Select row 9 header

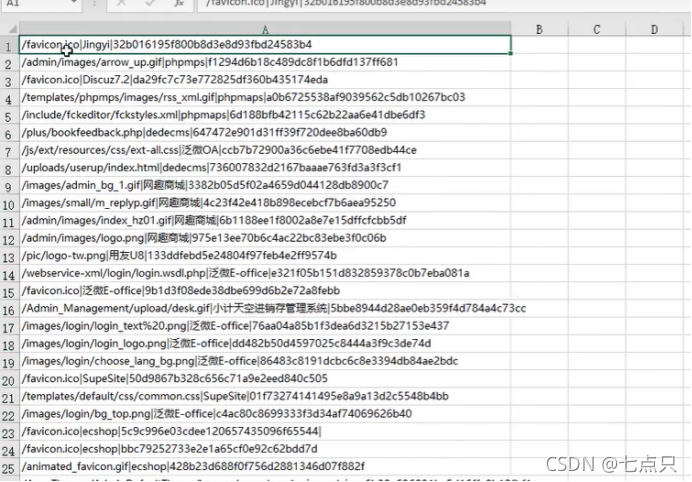pyautogui.click(x=9, y=186)
